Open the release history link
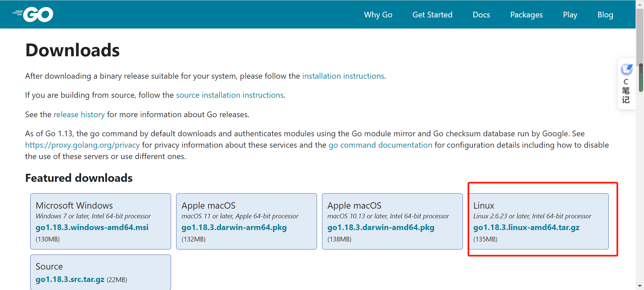 [x=79, y=115]
